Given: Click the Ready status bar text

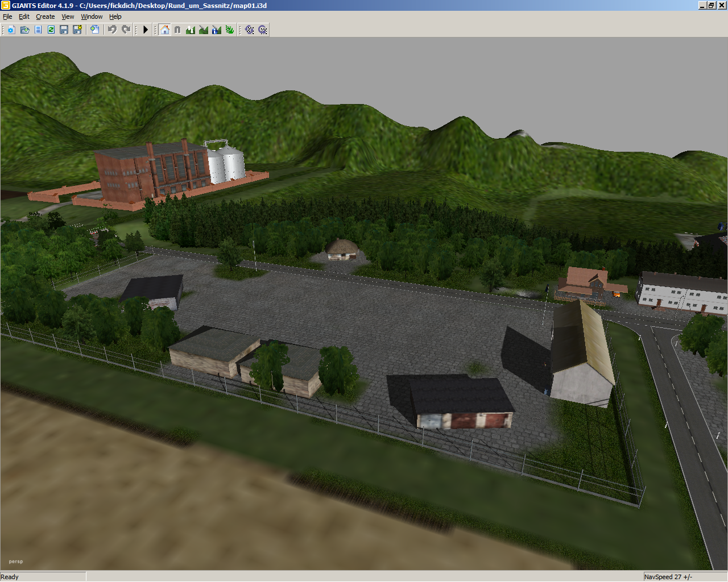Looking at the screenshot, I should click(10, 577).
